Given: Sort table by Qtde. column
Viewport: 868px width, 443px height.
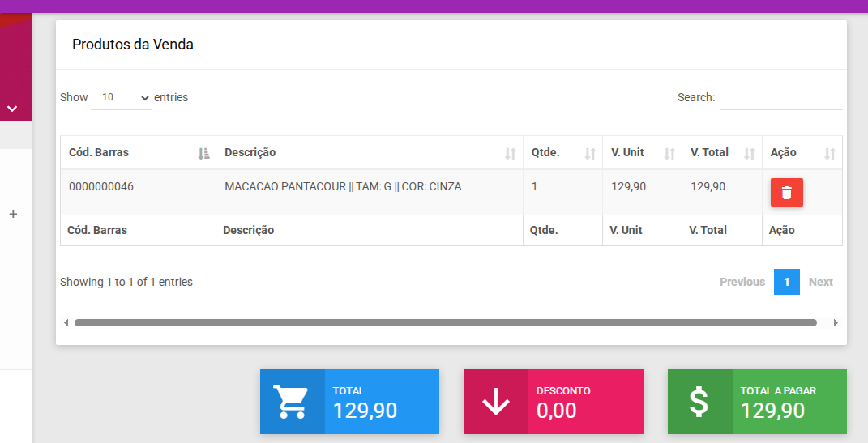Looking at the screenshot, I should pyautogui.click(x=562, y=153).
